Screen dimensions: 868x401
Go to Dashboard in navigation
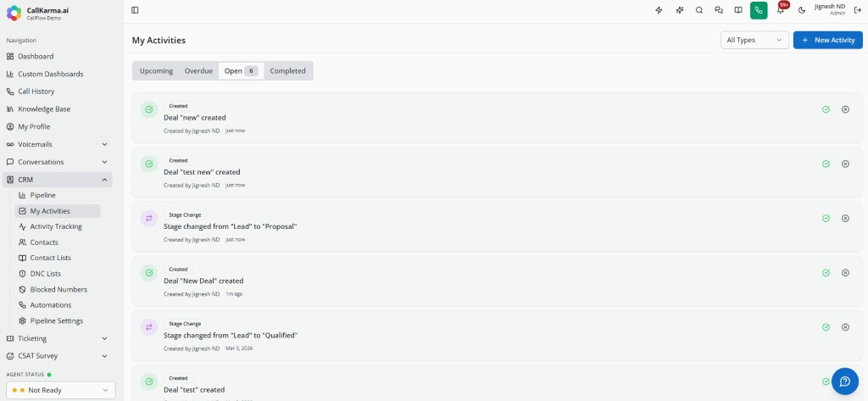(57, 56)
